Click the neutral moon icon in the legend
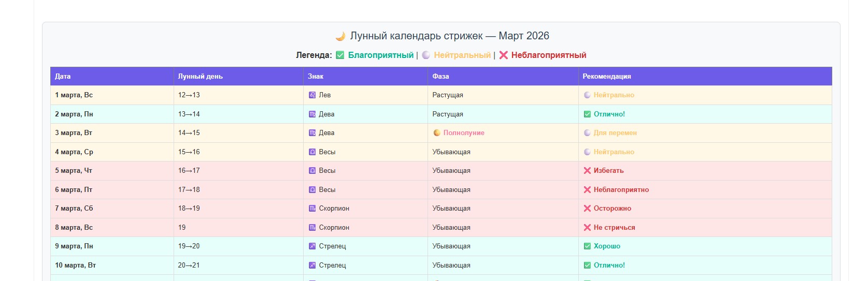The image size is (868, 281). coord(426,55)
